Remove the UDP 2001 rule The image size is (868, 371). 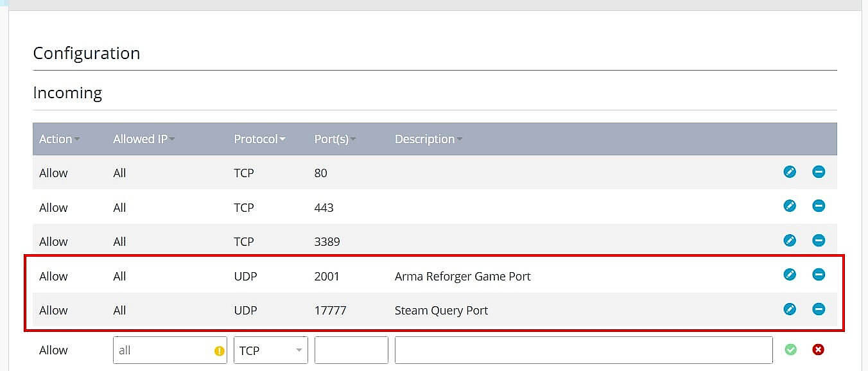tap(819, 275)
